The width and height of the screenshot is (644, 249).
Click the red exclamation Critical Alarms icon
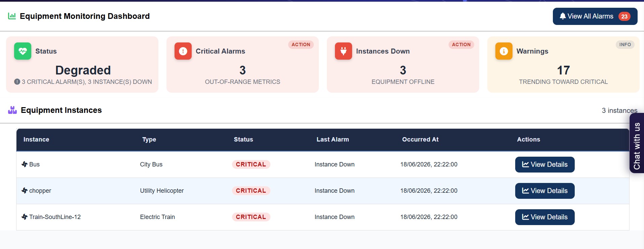(183, 51)
